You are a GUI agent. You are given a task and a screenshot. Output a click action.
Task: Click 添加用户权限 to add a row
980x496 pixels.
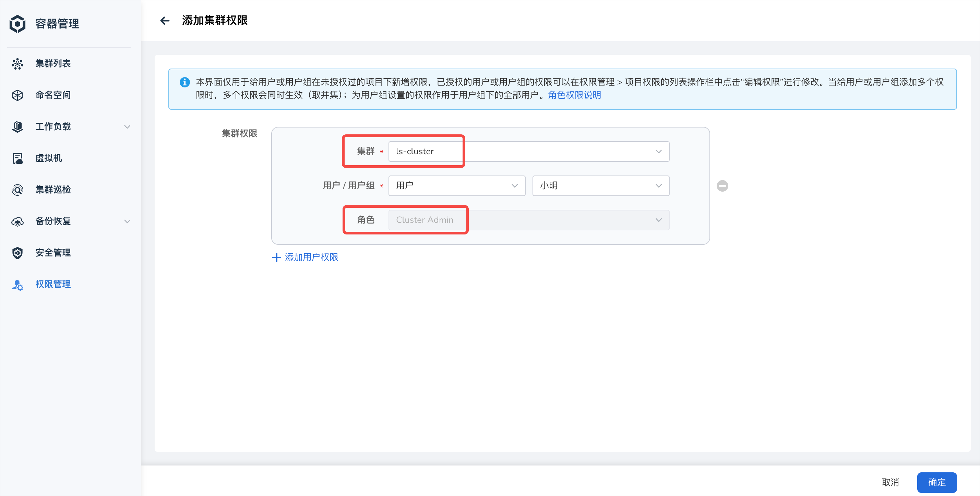311,257
